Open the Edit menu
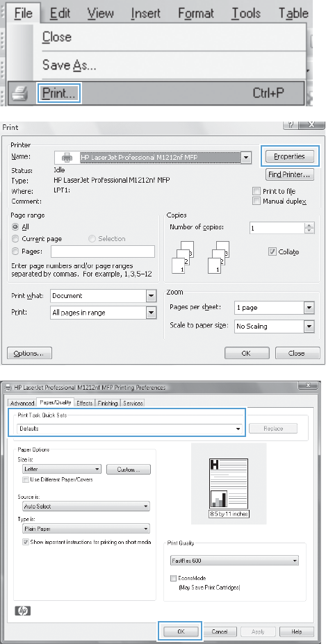 pyautogui.click(x=60, y=13)
